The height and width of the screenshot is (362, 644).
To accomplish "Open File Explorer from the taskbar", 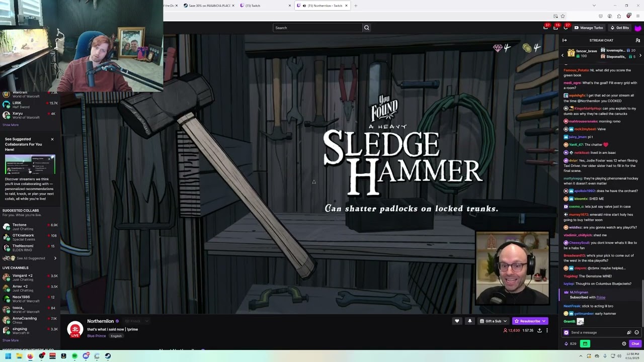I will (19, 356).
